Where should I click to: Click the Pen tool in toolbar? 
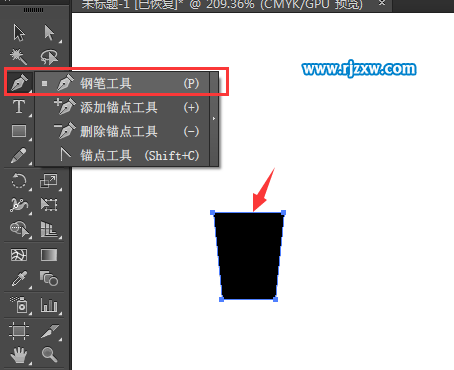19,82
